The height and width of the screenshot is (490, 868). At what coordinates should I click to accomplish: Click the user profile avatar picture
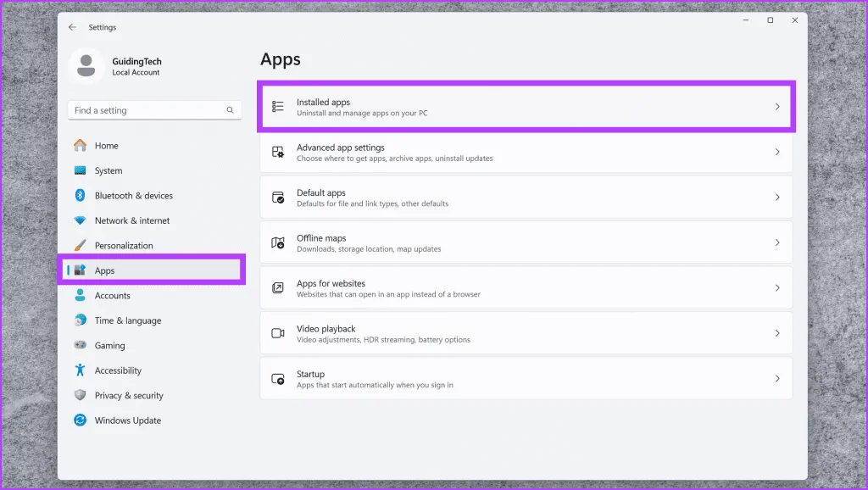point(86,66)
